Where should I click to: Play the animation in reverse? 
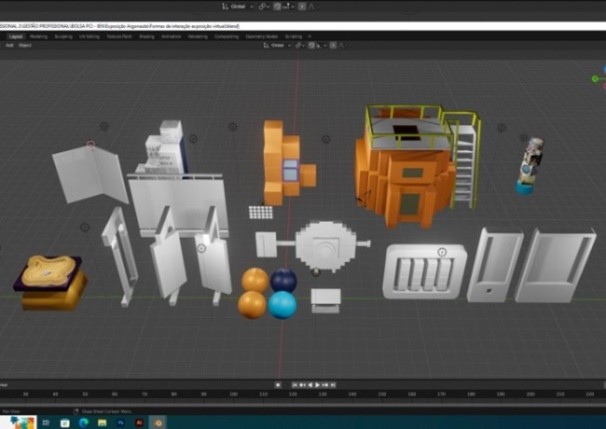[x=310, y=384]
